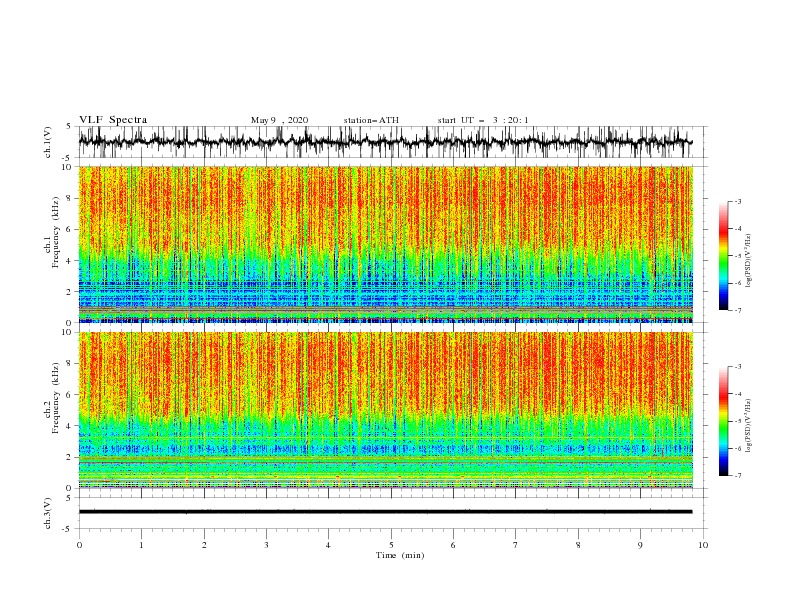This screenshot has width=792, height=612.
Task: Click the 'VLF Spectra' title text
Action: [113, 120]
